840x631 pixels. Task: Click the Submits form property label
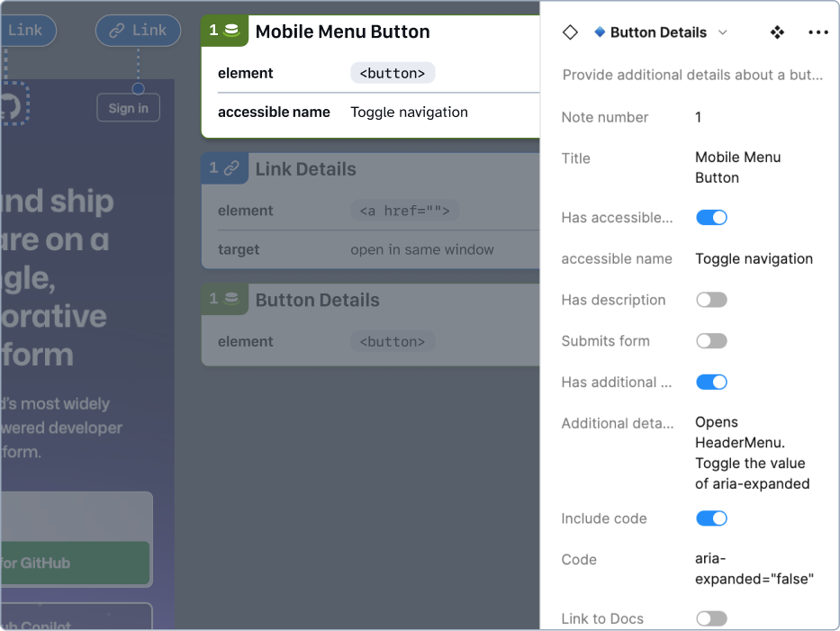pos(605,341)
